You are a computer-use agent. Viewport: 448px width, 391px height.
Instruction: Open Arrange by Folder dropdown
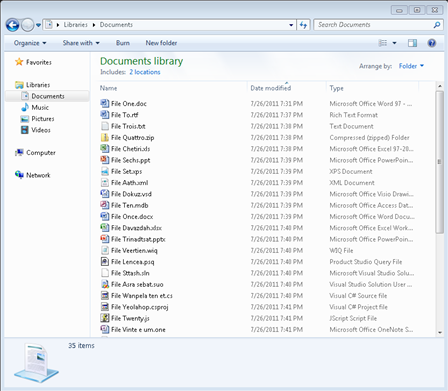[x=411, y=66]
